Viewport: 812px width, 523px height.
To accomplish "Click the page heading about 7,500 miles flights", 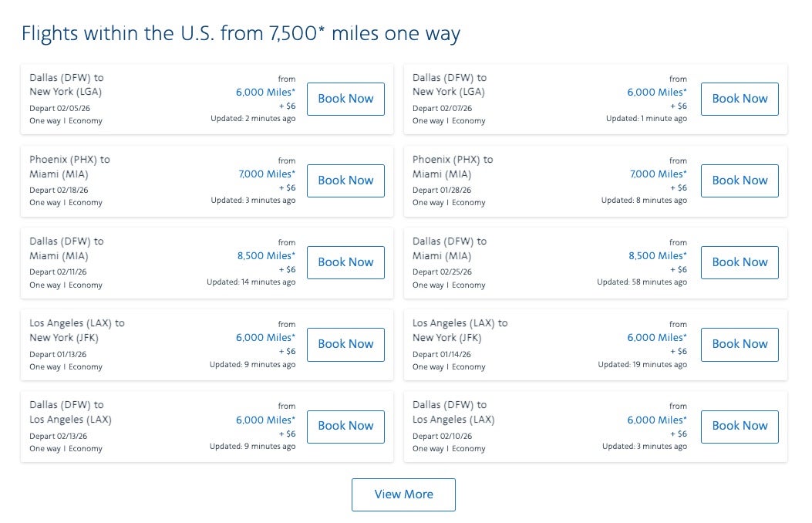I will pos(241,34).
